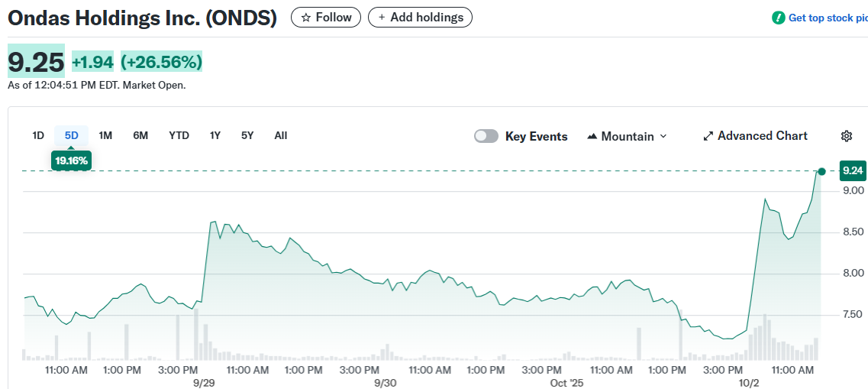868x389 pixels.
Task: Click the star Follow button
Action: click(326, 18)
